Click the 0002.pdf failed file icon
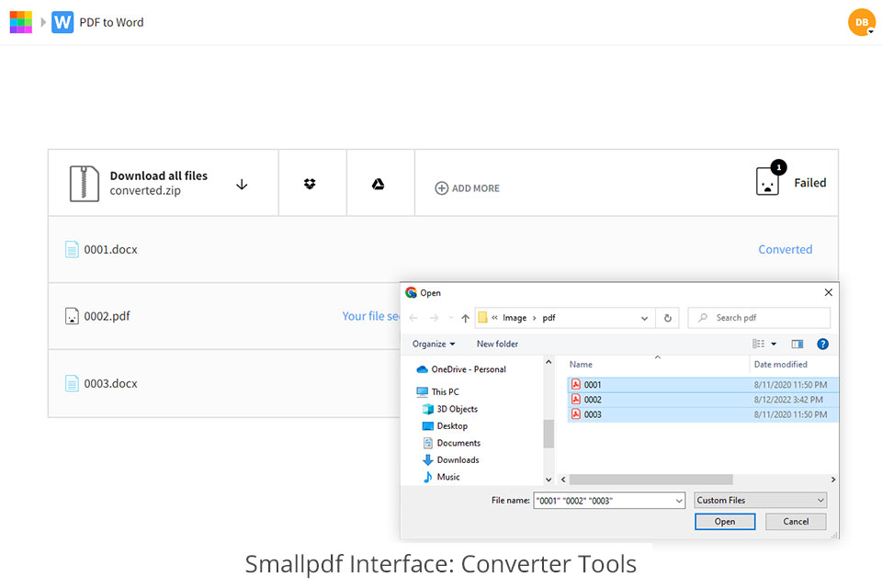 [72, 316]
